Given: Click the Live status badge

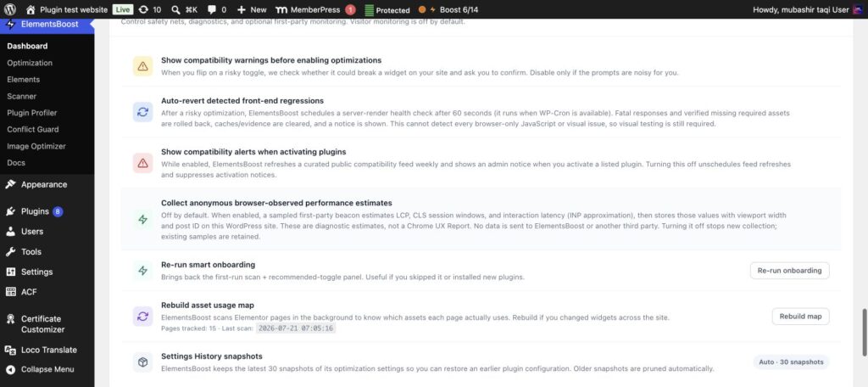Looking at the screenshot, I should pos(123,9).
